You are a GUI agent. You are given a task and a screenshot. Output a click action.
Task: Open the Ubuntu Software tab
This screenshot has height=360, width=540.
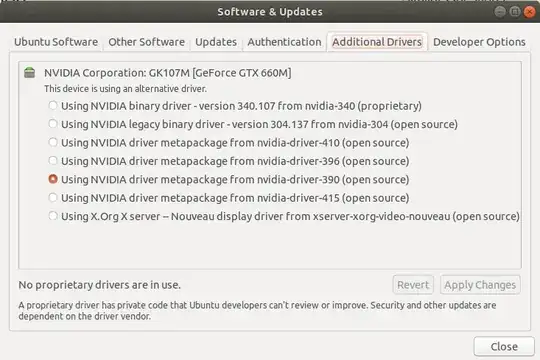click(56, 42)
